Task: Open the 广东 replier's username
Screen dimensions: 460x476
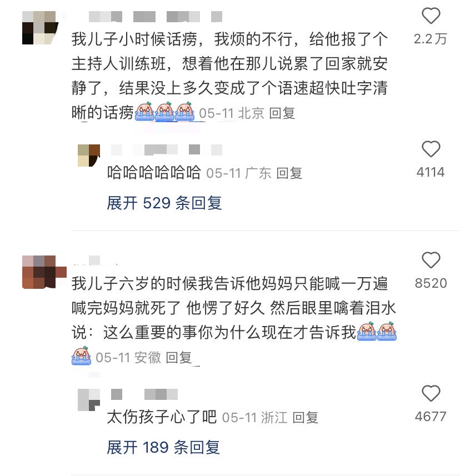Action: pyautogui.click(x=167, y=149)
